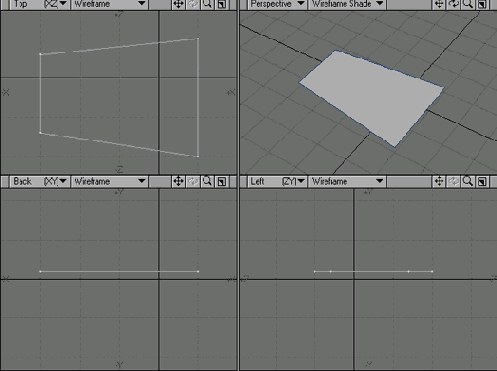The width and height of the screenshot is (497, 371).
Task: Maximize the Top viewport
Action: 222,4
